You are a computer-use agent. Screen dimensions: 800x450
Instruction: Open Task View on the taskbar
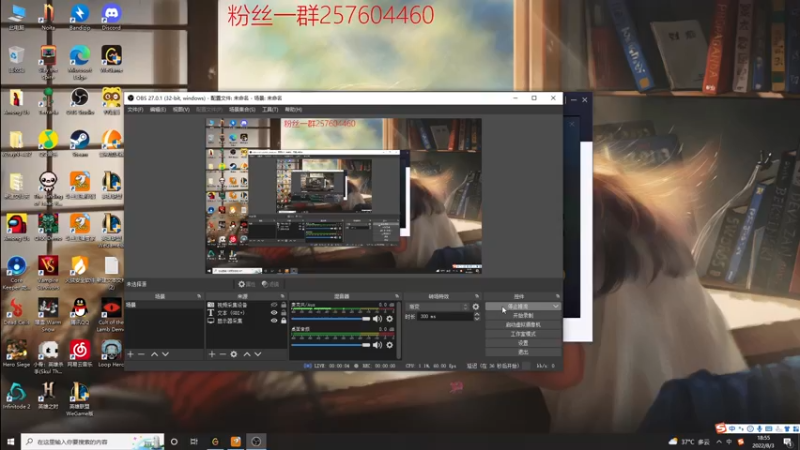pyautogui.click(x=194, y=441)
